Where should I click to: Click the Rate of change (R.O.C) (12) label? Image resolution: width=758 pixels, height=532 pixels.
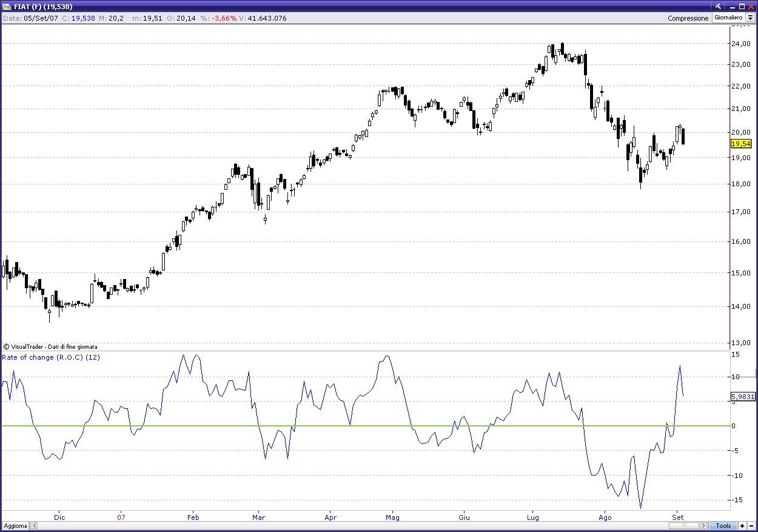point(51,357)
